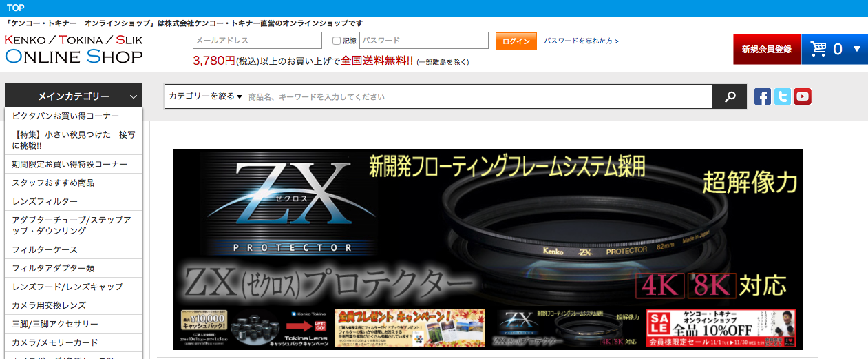Open the shopping cart icon
Screen dimensions: 868x359
click(x=818, y=49)
